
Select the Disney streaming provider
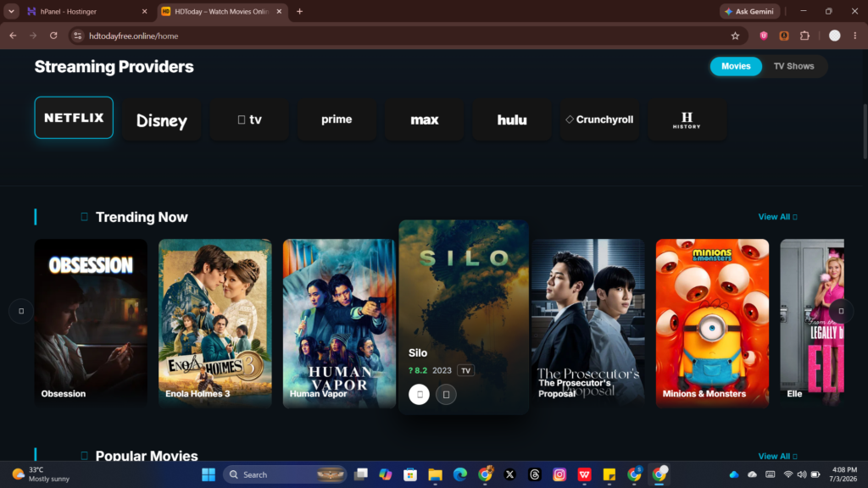(x=162, y=119)
